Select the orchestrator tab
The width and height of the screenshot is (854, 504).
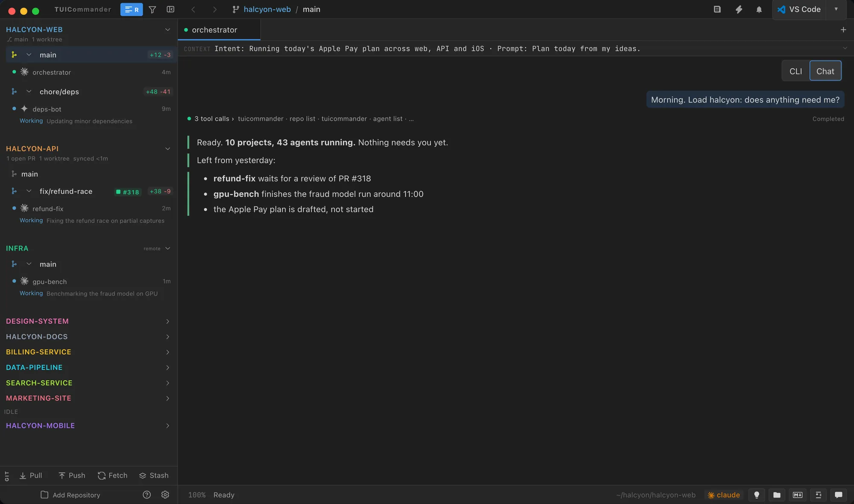(219, 30)
